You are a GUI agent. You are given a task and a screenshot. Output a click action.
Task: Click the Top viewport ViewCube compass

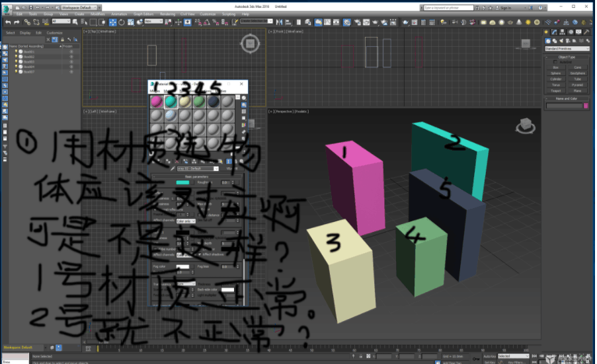point(249,45)
